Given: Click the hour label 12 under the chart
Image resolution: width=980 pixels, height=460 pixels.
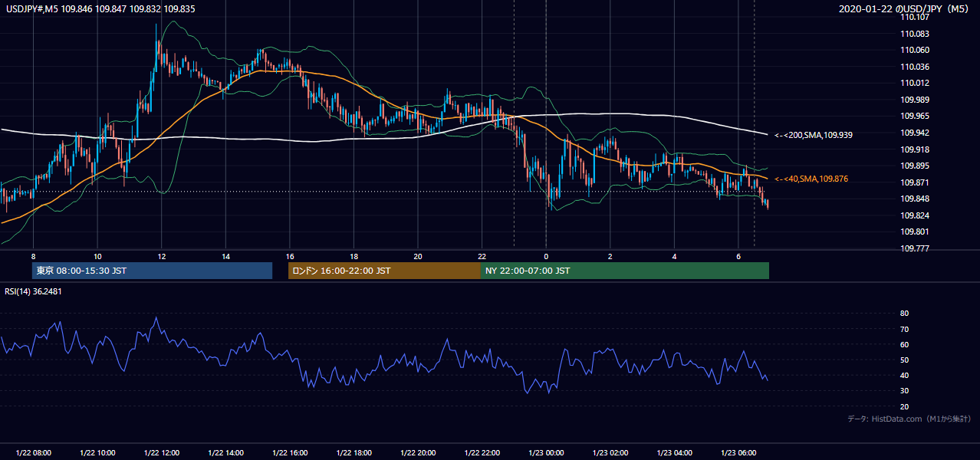Looking at the screenshot, I should coord(161,256).
